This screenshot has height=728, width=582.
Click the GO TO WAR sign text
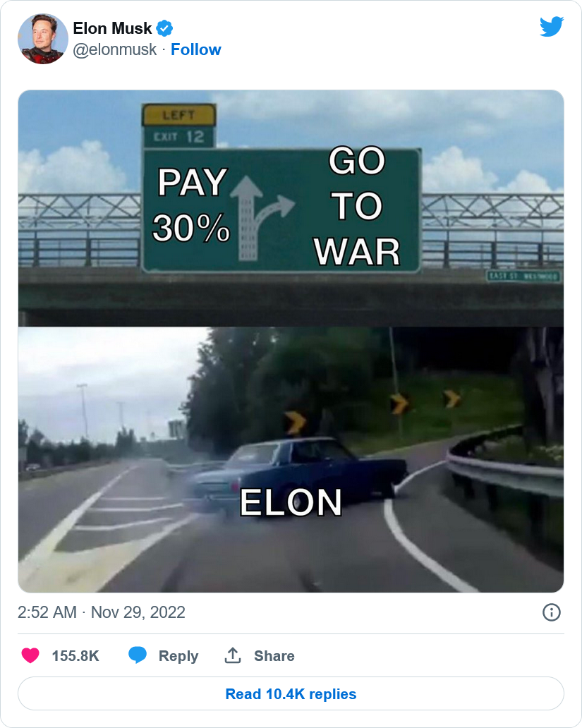[x=357, y=206]
